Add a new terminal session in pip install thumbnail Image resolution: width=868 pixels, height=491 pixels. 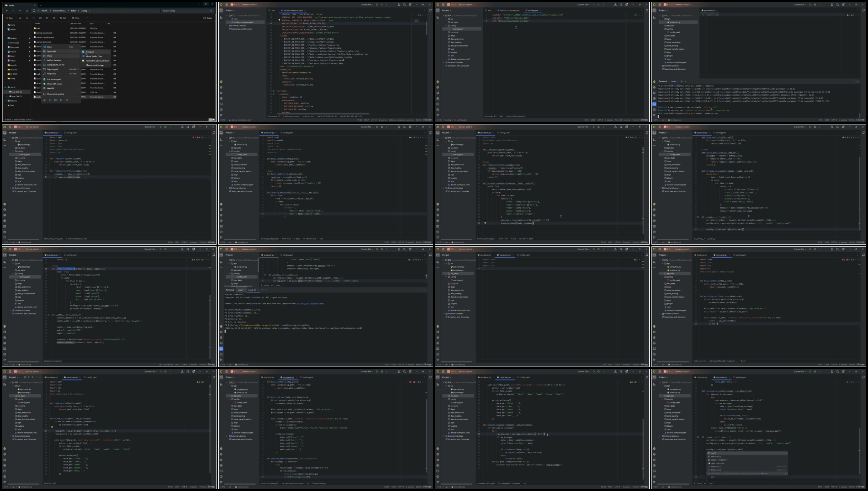tap(682, 82)
